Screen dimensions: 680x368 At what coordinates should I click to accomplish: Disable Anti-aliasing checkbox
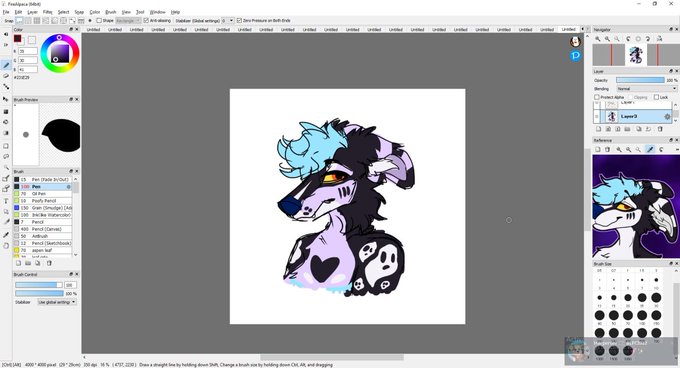pyautogui.click(x=146, y=20)
